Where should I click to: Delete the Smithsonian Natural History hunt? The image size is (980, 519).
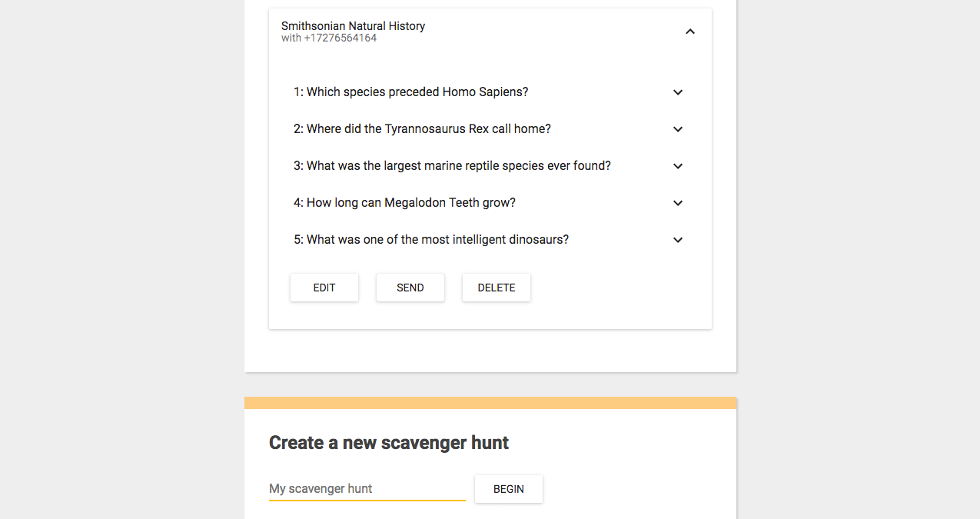point(497,288)
